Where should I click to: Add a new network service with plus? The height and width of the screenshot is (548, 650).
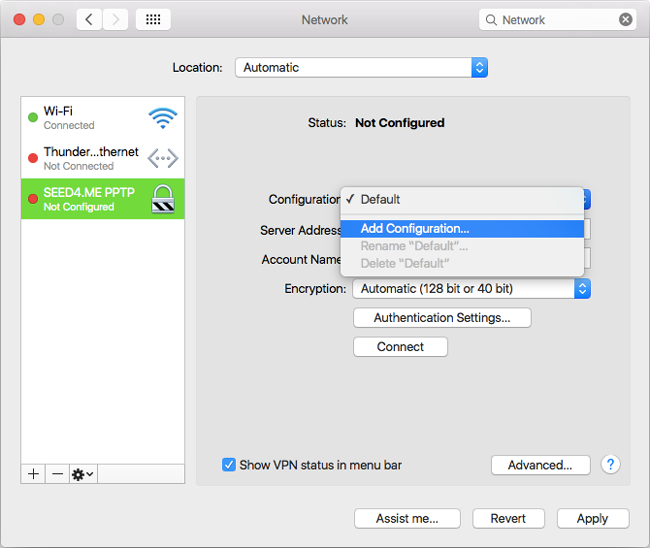coord(34,474)
